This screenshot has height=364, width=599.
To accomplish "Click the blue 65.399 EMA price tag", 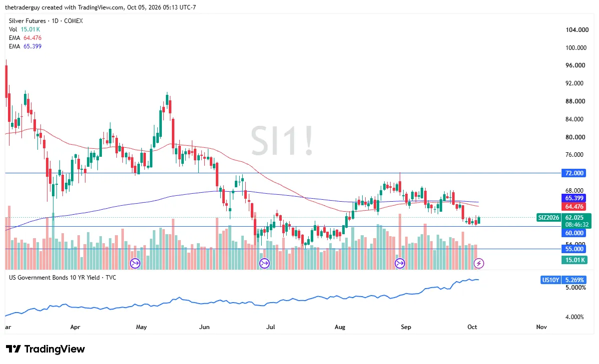I will pyautogui.click(x=574, y=198).
